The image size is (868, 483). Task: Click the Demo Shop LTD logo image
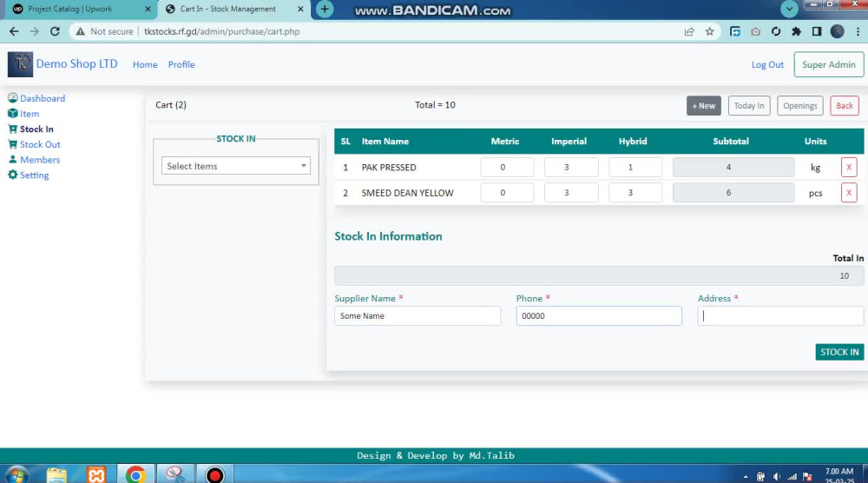point(21,64)
